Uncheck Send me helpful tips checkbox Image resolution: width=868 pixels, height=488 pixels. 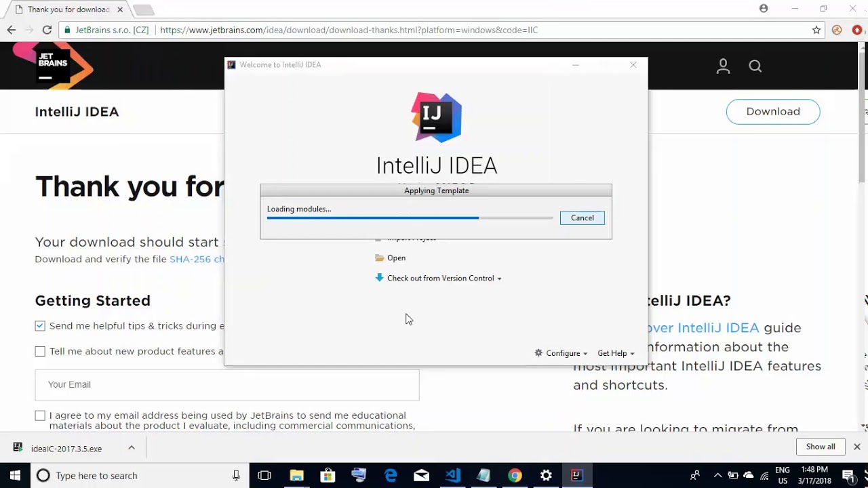[40, 326]
